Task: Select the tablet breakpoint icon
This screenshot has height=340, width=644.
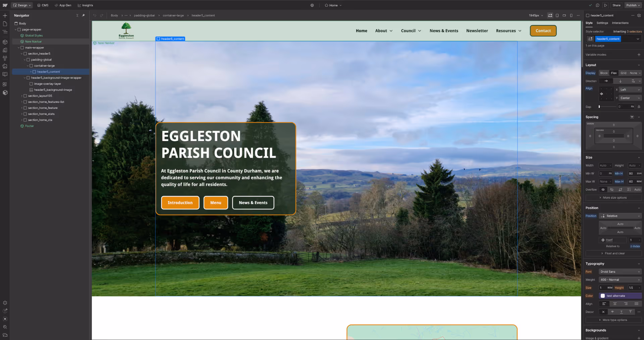Action: [x=557, y=15]
